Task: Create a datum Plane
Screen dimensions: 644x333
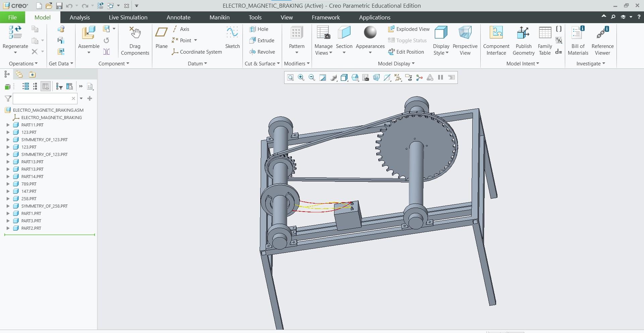Action: [161, 38]
